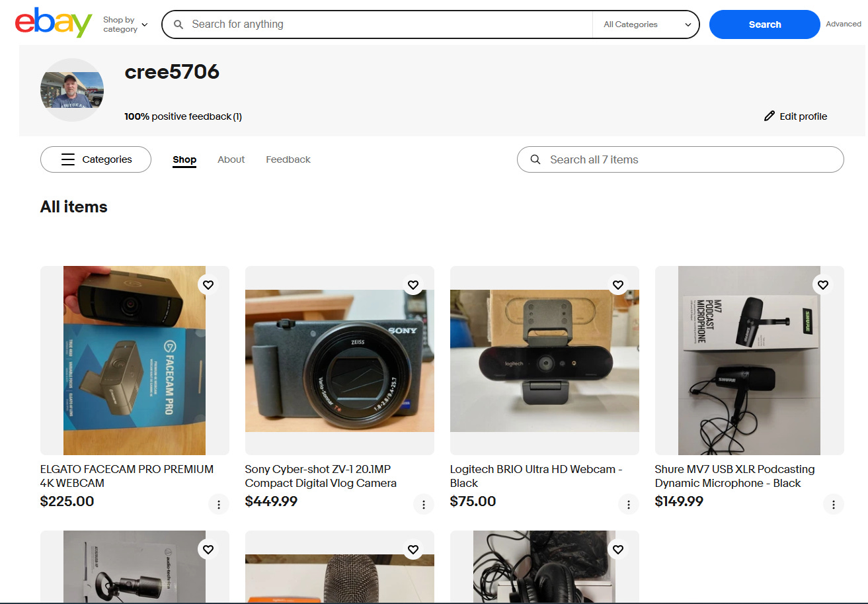Open the eBay logo home link
This screenshot has height=604, width=868.
click(54, 23)
